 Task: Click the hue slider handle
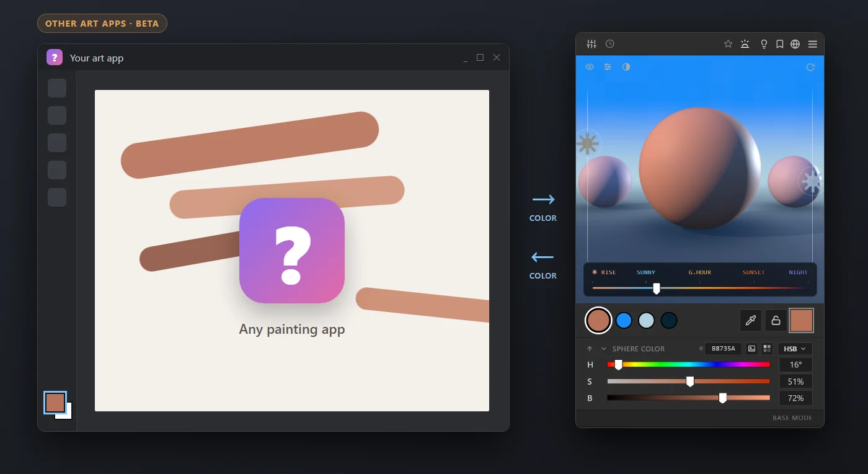[x=618, y=365]
